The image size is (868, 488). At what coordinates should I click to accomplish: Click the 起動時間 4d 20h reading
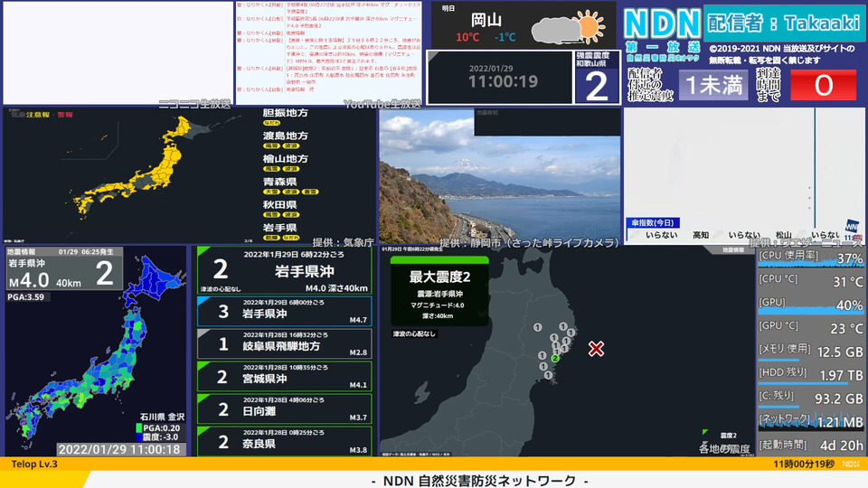[x=810, y=445]
